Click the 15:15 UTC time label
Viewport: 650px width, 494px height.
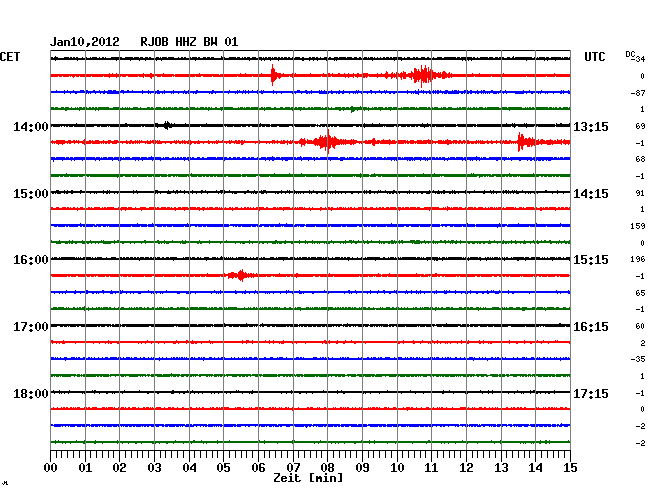[591, 260]
